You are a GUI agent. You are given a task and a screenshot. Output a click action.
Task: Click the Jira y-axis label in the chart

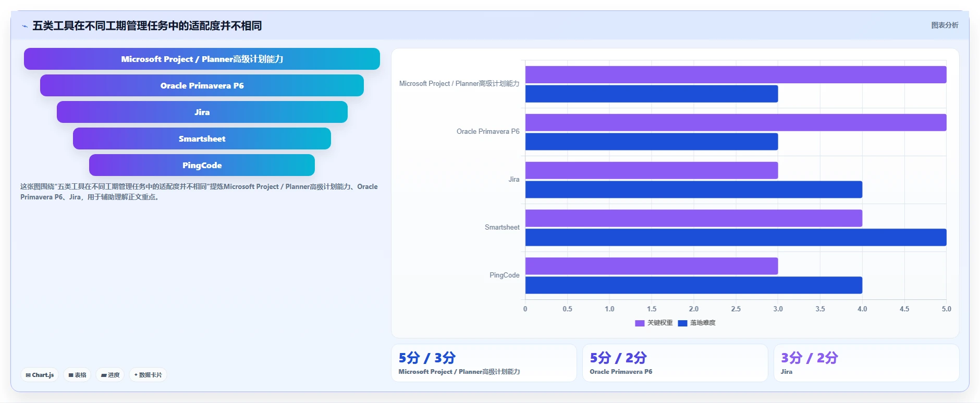[x=514, y=179]
